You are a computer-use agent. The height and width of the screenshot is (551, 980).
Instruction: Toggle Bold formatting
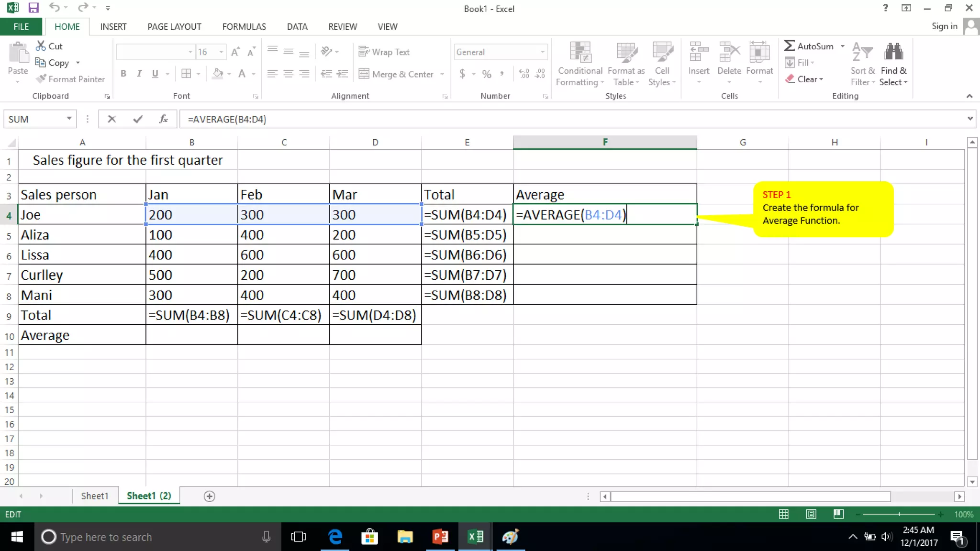(x=123, y=74)
